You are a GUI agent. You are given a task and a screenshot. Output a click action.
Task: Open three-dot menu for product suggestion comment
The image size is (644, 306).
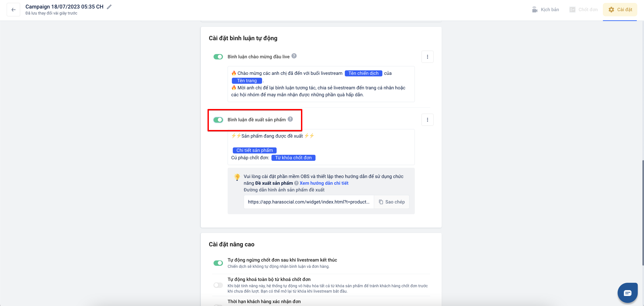point(427,120)
